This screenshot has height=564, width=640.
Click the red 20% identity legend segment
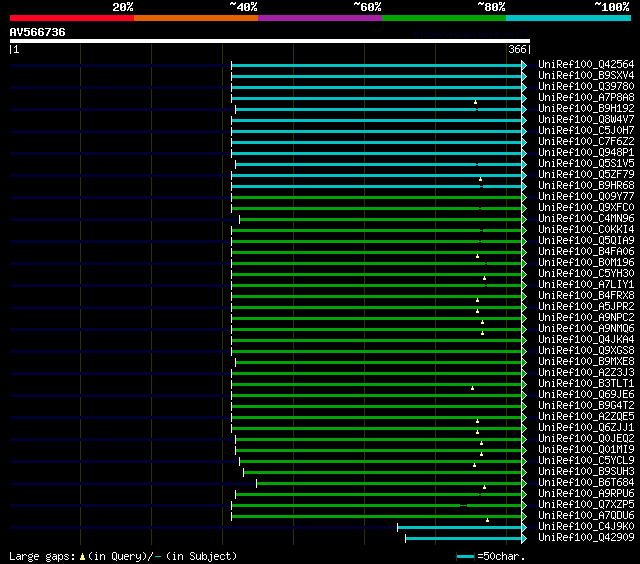point(71,18)
